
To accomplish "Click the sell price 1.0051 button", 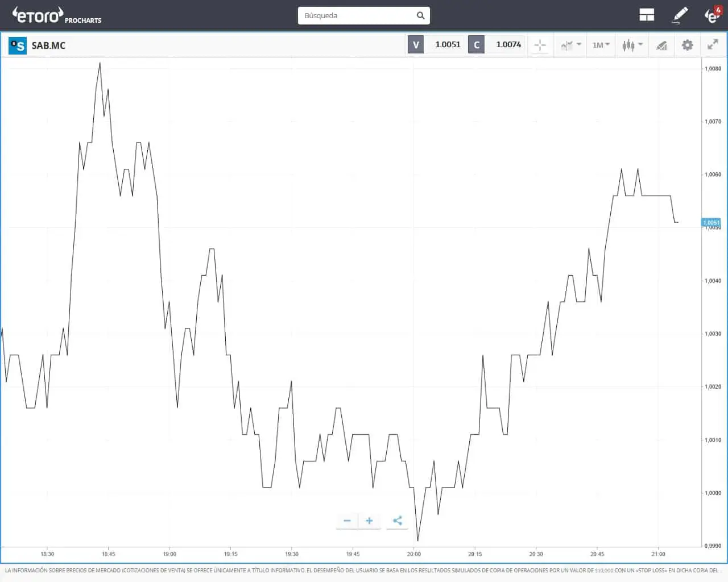I will click(x=448, y=44).
